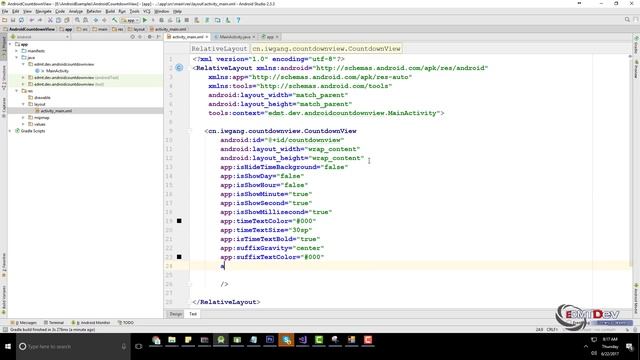The width and height of the screenshot is (640, 360).
Task: Open the Android Monitor tool window
Action: 91,322
